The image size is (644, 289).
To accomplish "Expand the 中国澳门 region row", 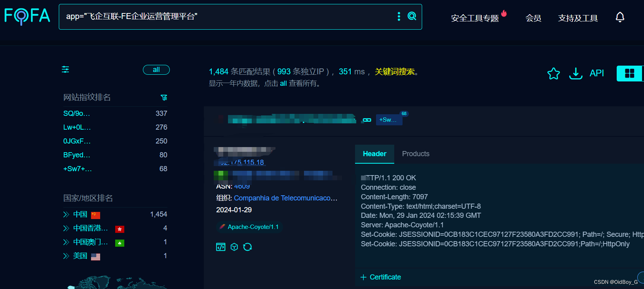I will [66, 242].
